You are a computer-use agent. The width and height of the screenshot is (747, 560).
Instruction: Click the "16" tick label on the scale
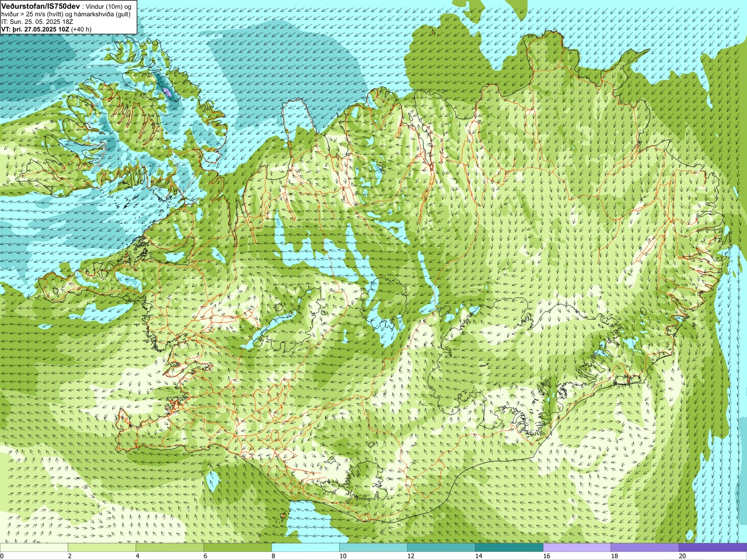coord(546,556)
